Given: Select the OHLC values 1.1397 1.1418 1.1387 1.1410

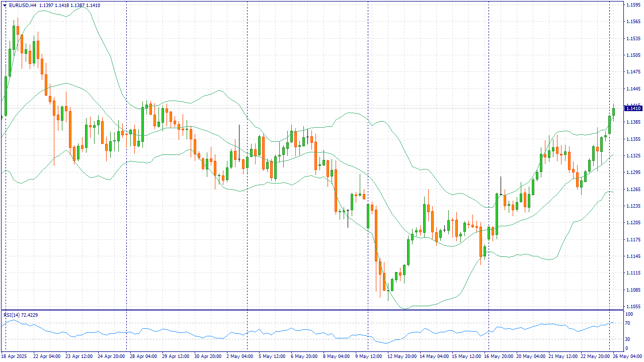Looking at the screenshot, I should (69, 6).
